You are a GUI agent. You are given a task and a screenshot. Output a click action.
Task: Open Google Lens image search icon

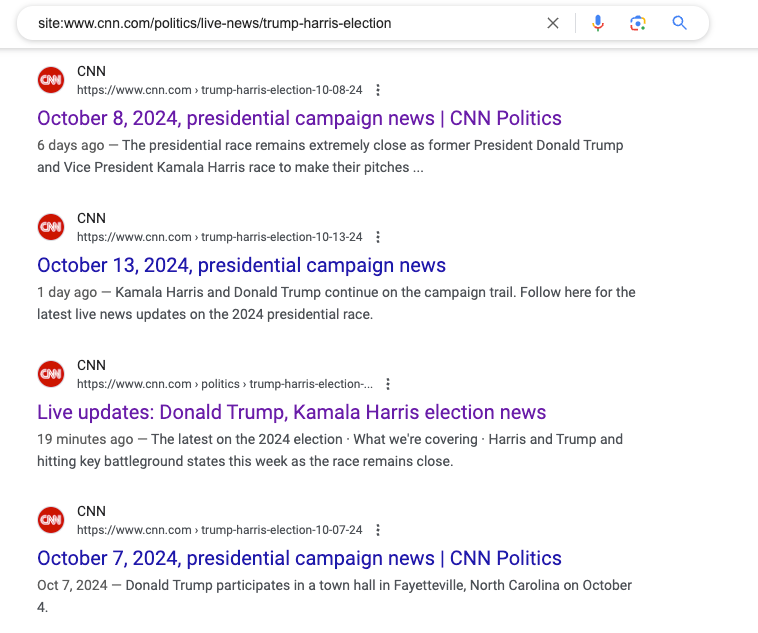(638, 23)
